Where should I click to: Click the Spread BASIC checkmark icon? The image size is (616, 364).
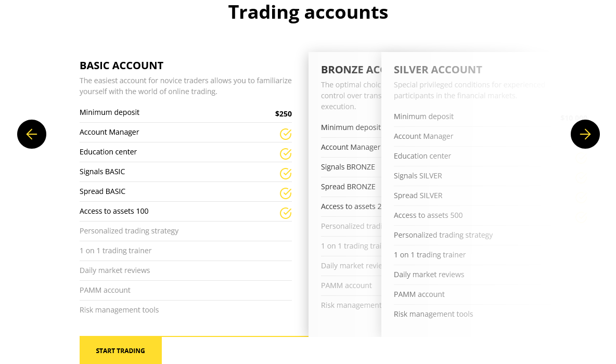click(286, 193)
